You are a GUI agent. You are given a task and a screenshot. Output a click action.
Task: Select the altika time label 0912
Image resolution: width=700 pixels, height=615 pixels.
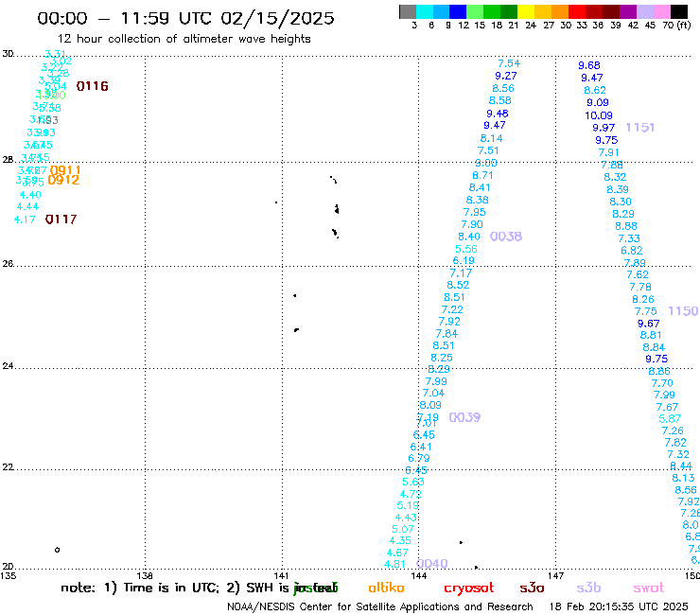(x=63, y=180)
